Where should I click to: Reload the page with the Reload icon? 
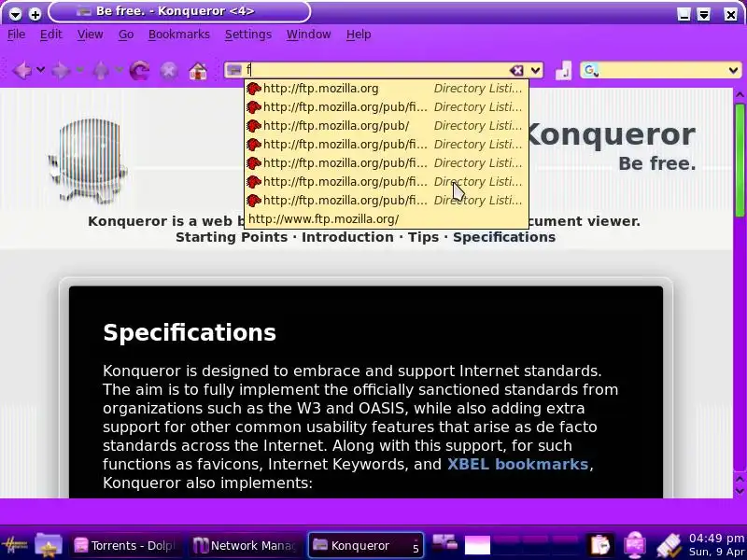pyautogui.click(x=139, y=71)
